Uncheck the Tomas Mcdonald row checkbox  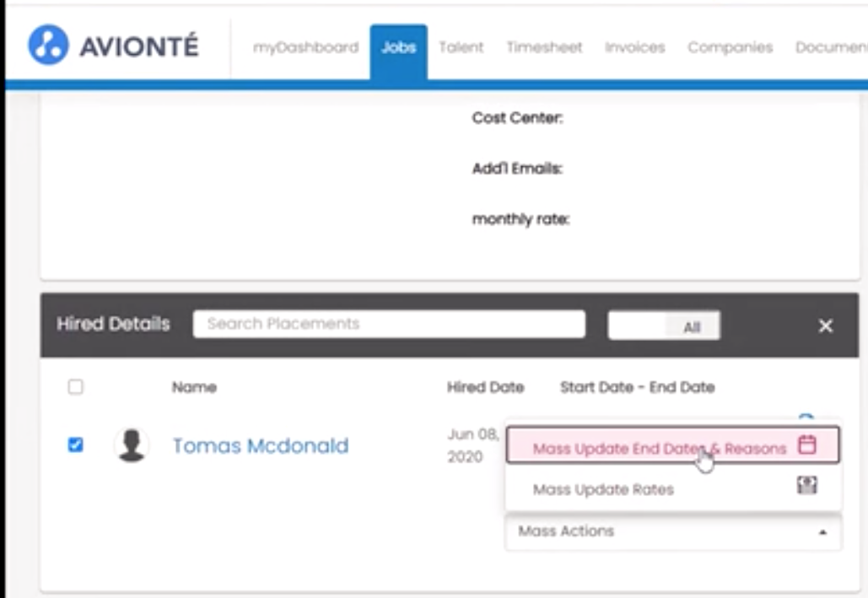(x=76, y=444)
